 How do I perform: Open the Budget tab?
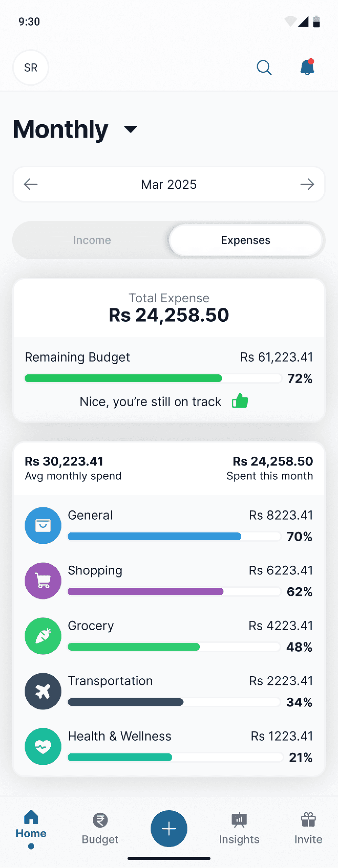tap(100, 828)
